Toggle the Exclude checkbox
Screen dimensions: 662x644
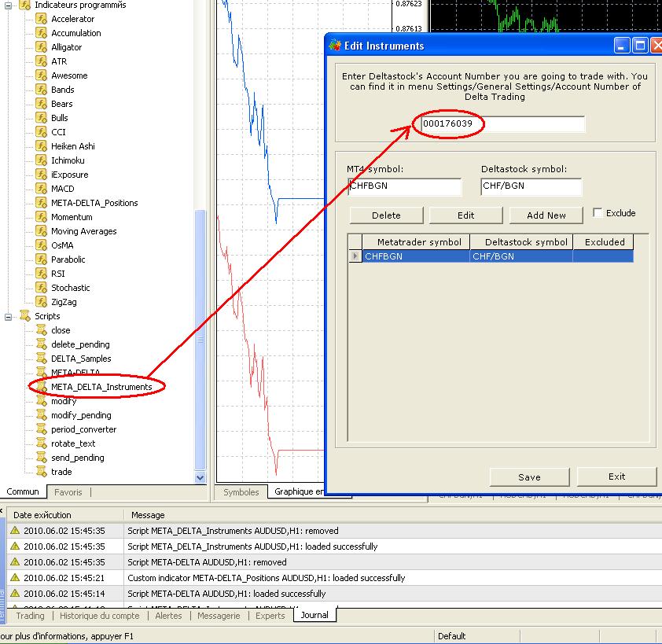(x=598, y=213)
